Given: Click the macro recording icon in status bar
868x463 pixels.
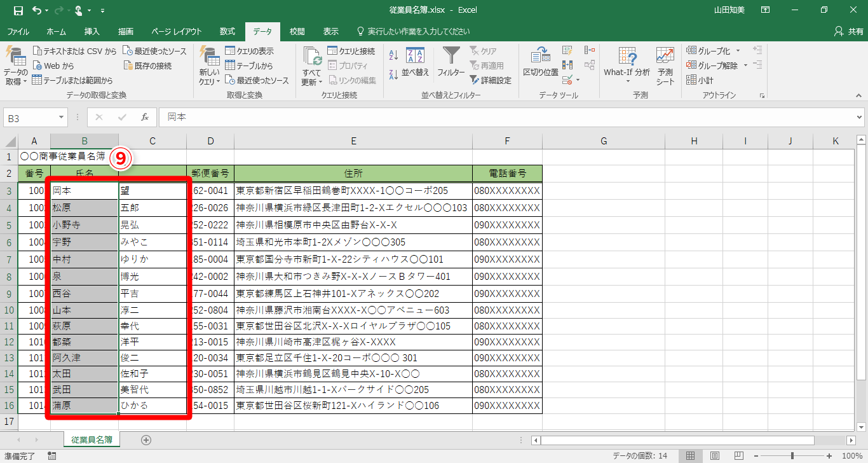Looking at the screenshot, I should point(52,456).
